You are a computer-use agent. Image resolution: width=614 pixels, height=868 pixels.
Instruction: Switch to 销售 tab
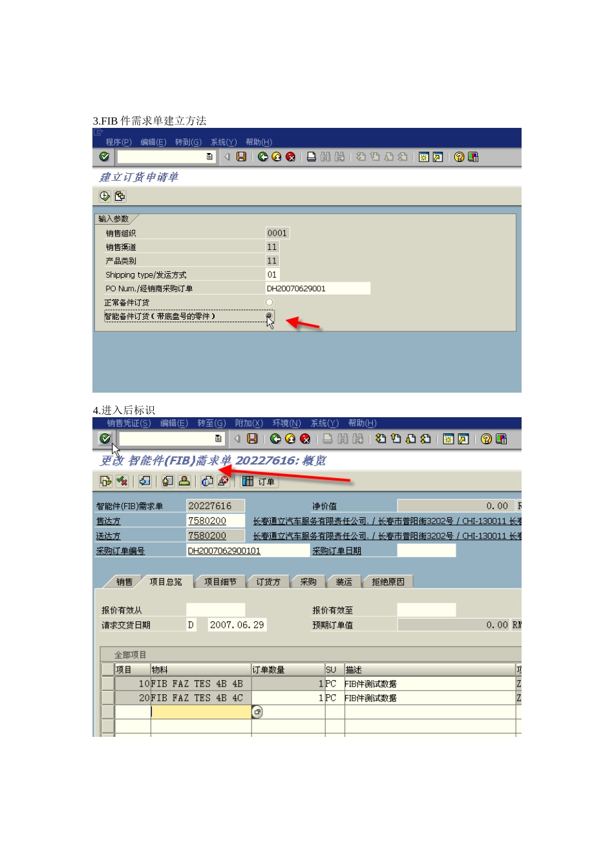[125, 582]
